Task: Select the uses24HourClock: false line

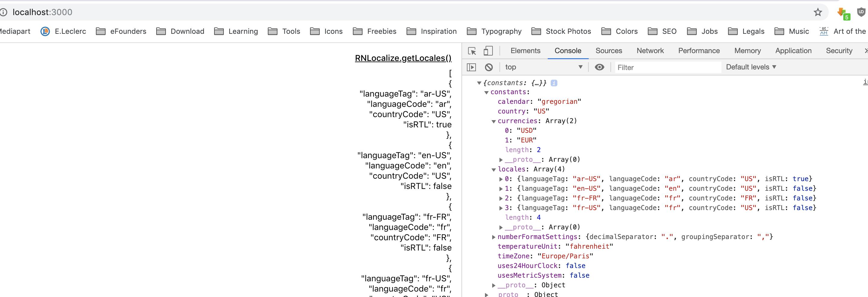Action: click(x=541, y=266)
